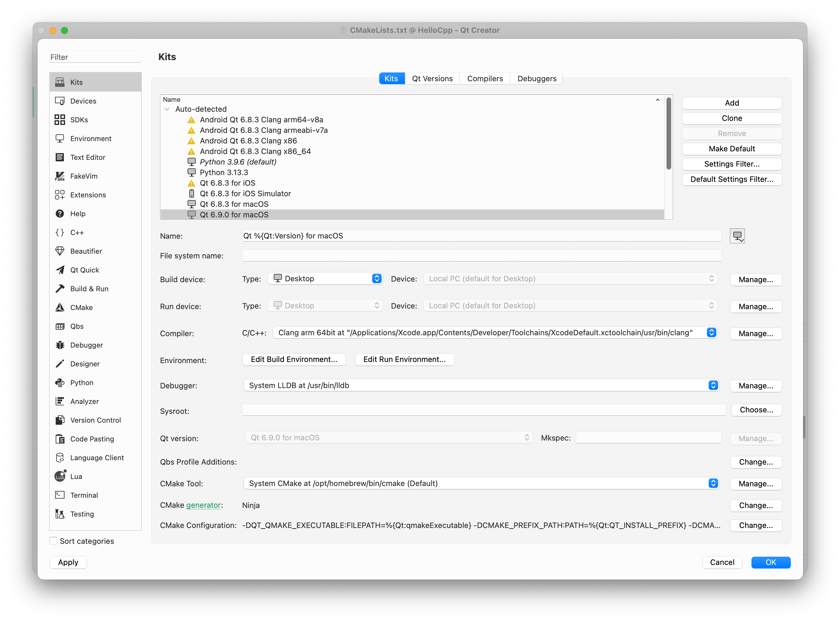Open the Beautifier settings category
The width and height of the screenshot is (840, 623).
click(x=95, y=251)
